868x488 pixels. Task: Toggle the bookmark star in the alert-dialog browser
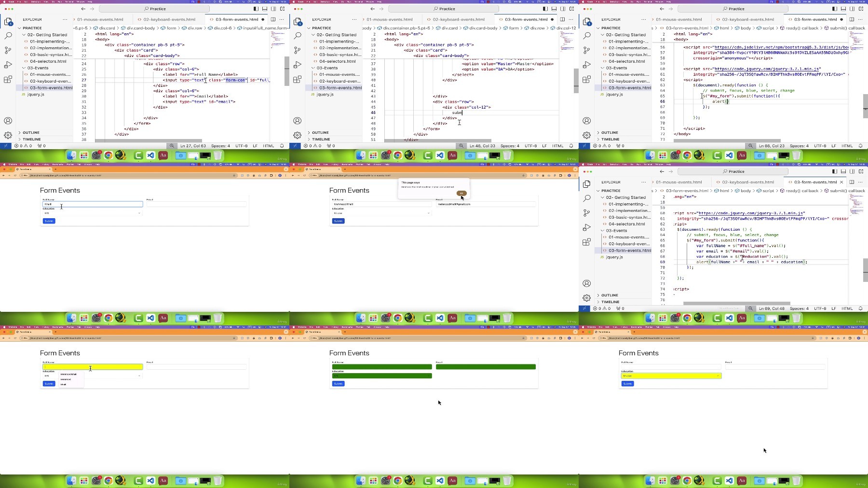(x=524, y=175)
